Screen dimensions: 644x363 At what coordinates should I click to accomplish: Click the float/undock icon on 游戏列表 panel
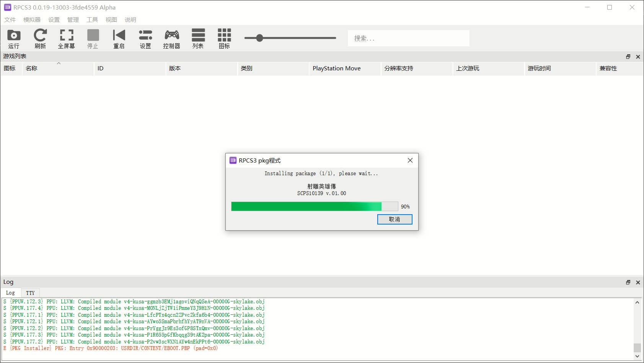coord(628,56)
